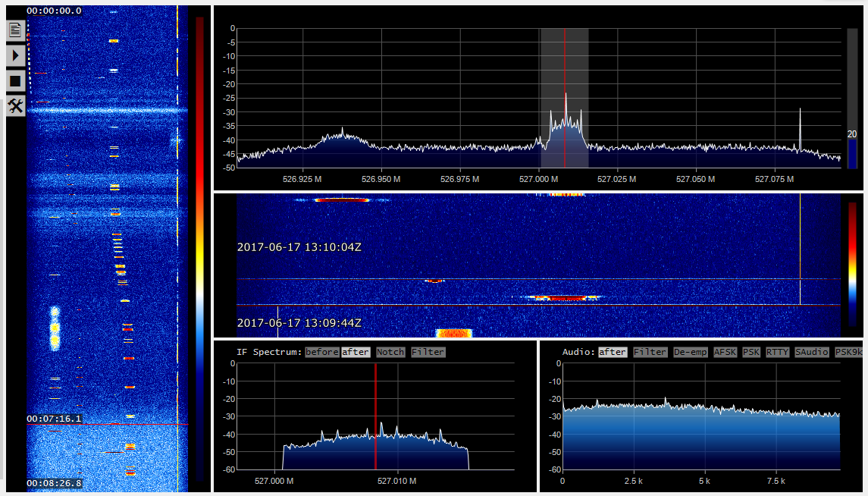Toggle the IF Spectrum Filter option
868x496 pixels.
(x=428, y=352)
